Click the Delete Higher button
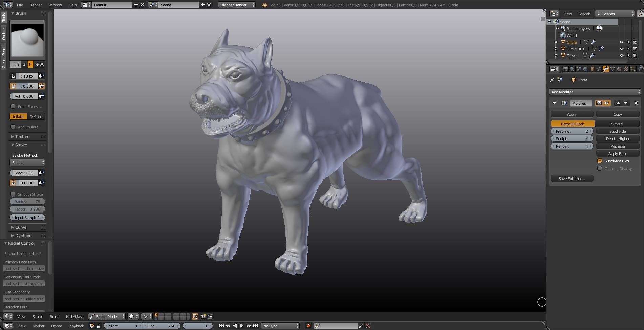Image resolution: width=644 pixels, height=330 pixels. click(x=617, y=138)
